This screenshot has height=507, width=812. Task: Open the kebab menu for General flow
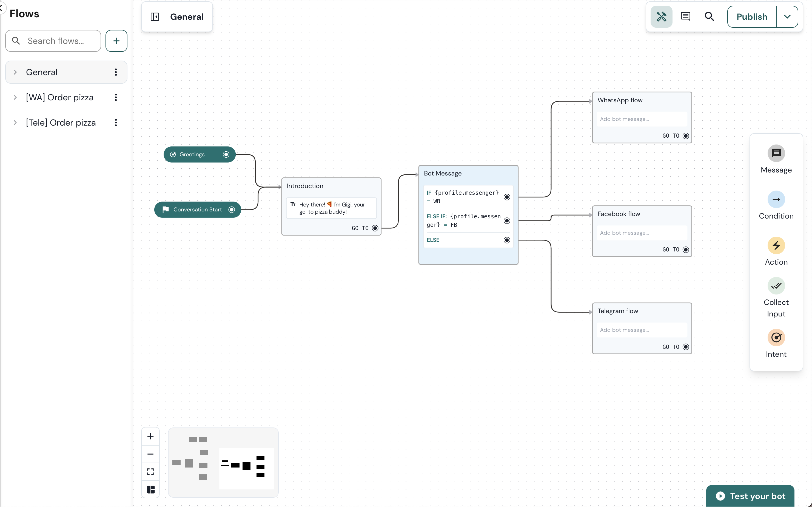coord(116,72)
